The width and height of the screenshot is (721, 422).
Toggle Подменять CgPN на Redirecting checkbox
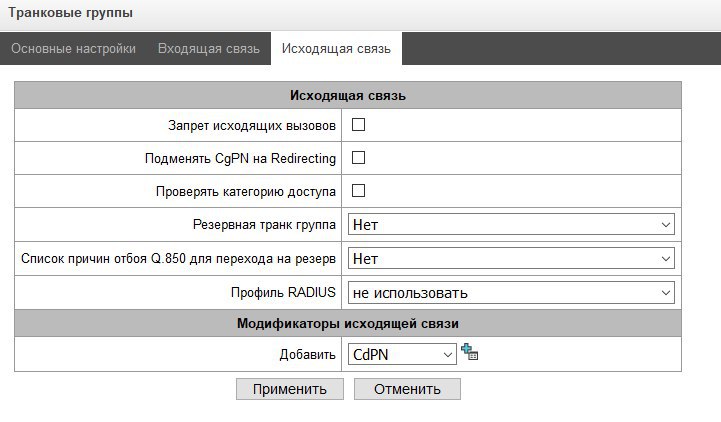tap(358, 158)
